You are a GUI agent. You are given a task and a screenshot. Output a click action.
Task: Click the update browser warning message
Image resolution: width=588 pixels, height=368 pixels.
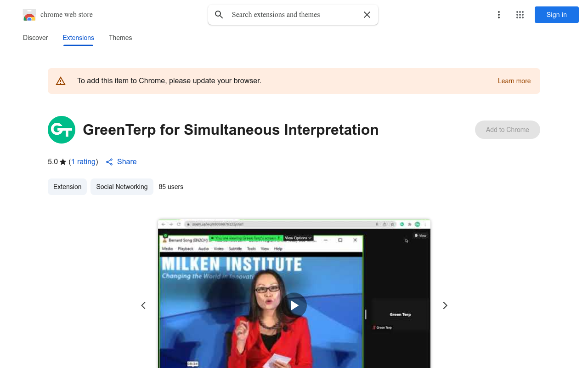(169, 81)
